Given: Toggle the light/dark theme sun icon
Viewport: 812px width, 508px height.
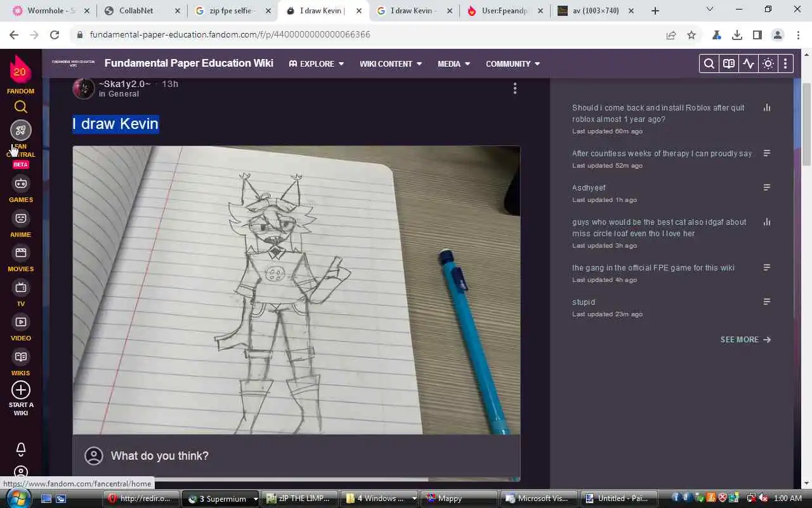Looking at the screenshot, I should pos(768,63).
